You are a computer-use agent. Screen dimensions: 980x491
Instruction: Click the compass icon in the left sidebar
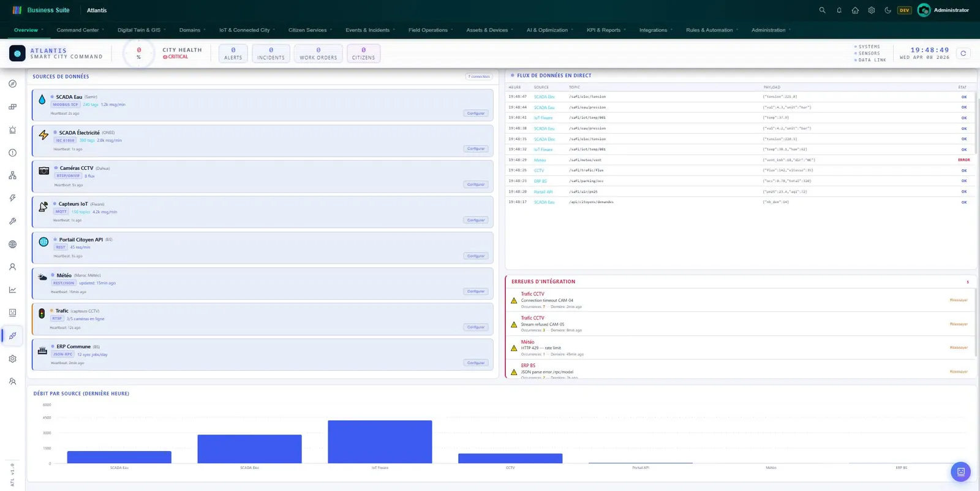pyautogui.click(x=12, y=83)
